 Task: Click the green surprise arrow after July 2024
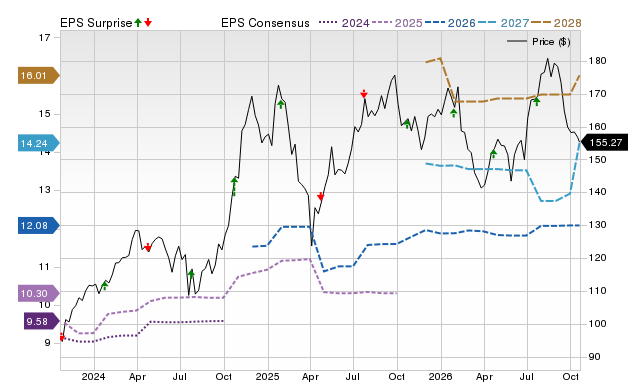[191, 274]
